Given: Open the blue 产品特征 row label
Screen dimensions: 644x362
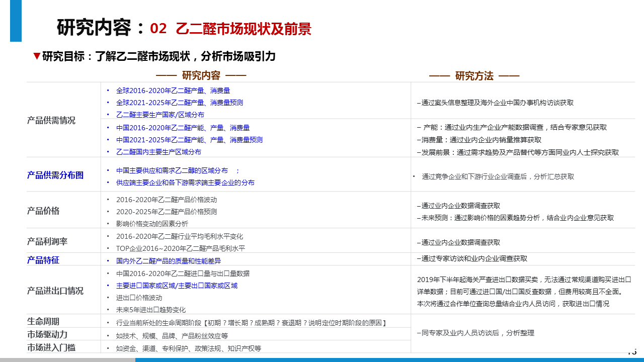Looking at the screenshot, I should tap(43, 260).
